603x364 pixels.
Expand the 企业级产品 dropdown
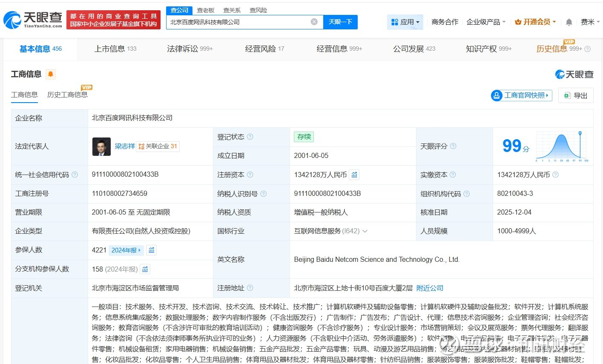click(x=486, y=22)
